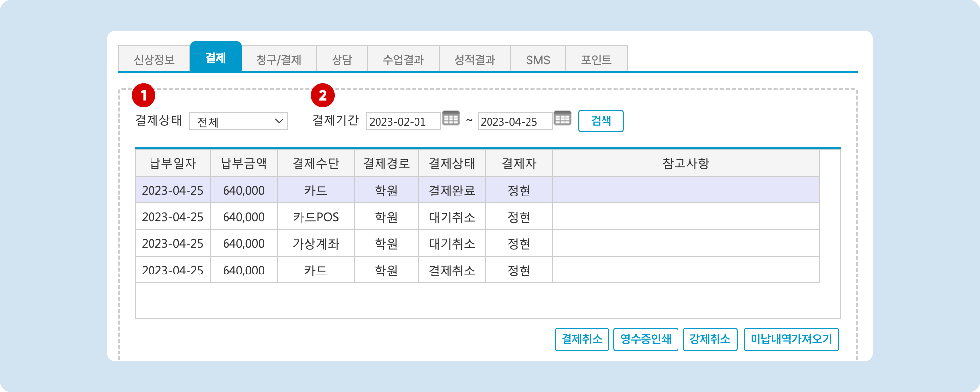
Task: Open the 포인트 tab
Action: click(x=596, y=59)
